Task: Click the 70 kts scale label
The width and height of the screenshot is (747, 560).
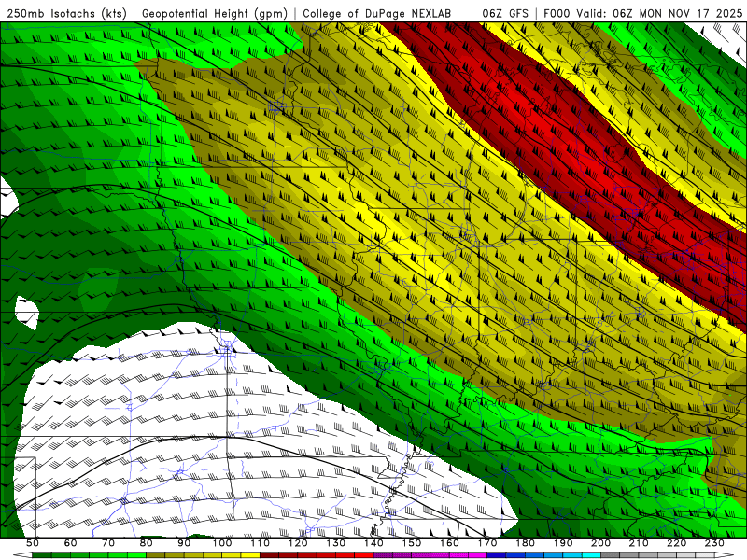Action: [x=108, y=543]
